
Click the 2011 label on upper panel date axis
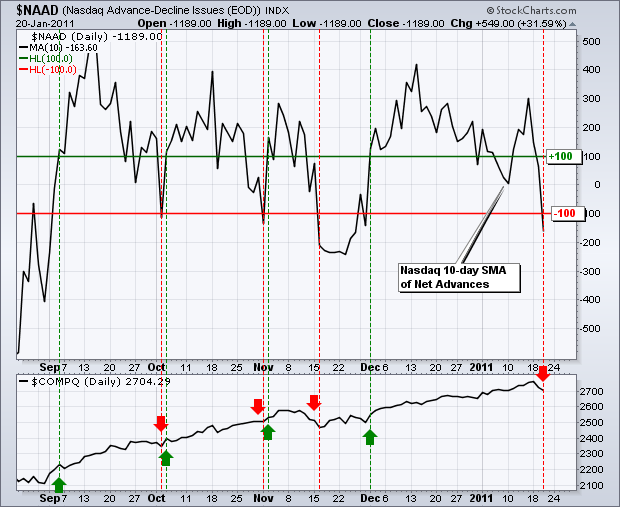(481, 367)
